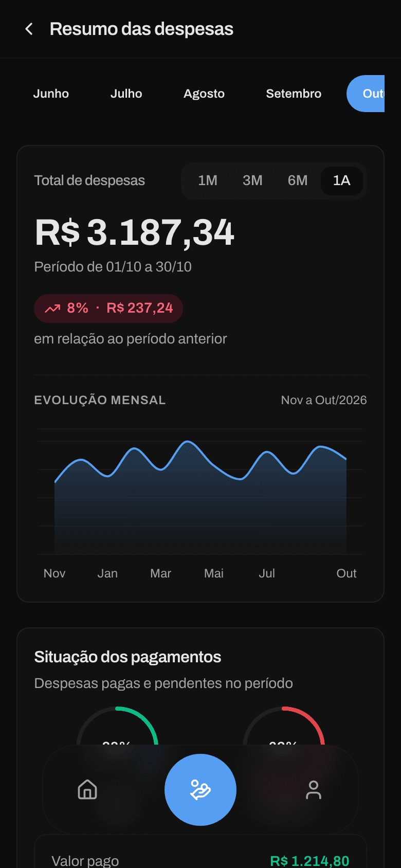
Task: Click the 'Período de 01/10 a 30/10' text
Action: coord(113,267)
